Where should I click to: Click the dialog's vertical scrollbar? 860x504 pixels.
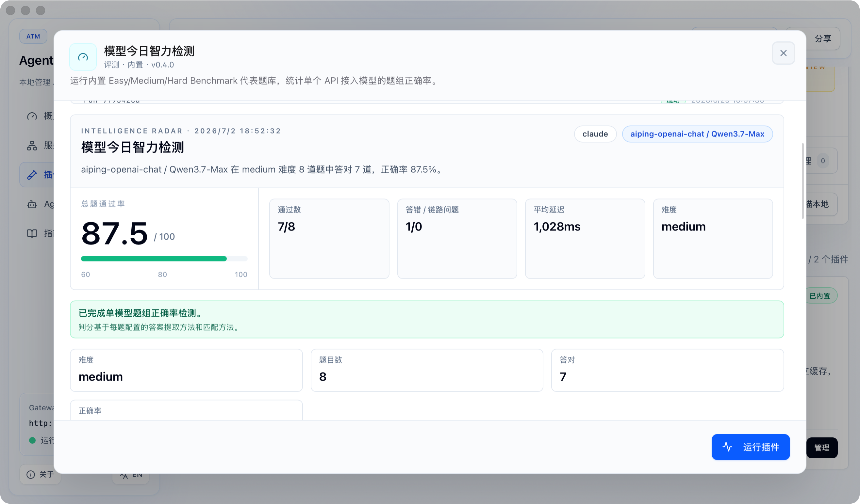[x=802, y=181]
